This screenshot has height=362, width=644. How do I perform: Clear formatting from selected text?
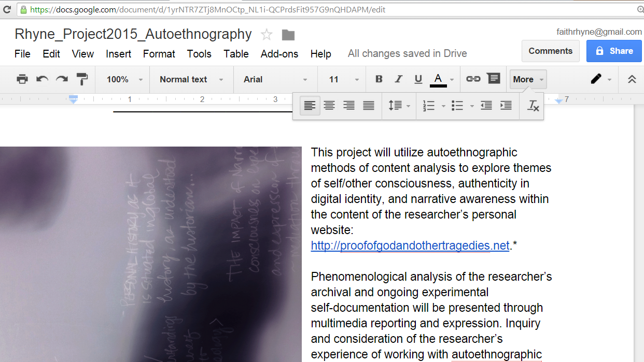(533, 106)
